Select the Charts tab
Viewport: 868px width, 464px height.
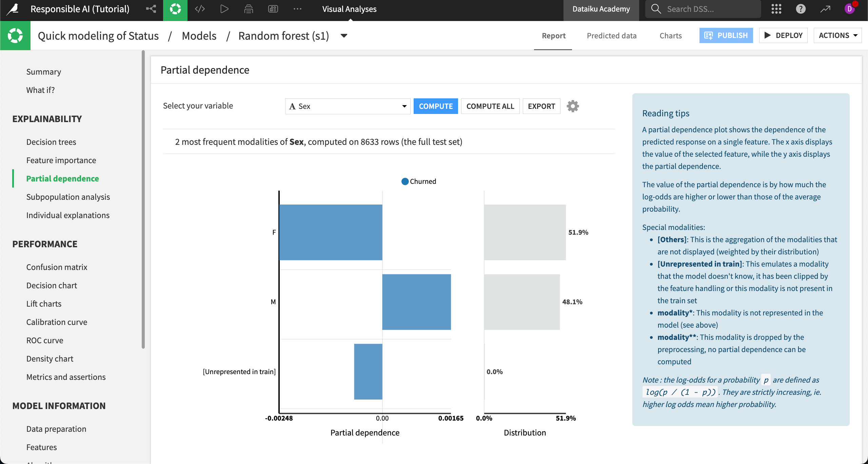pyautogui.click(x=670, y=36)
